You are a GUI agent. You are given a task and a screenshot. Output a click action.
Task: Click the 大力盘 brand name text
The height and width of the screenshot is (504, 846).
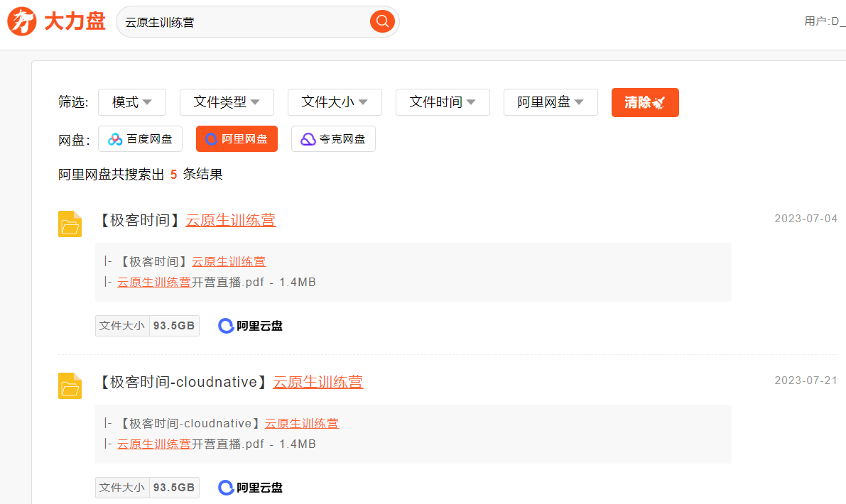tap(75, 21)
